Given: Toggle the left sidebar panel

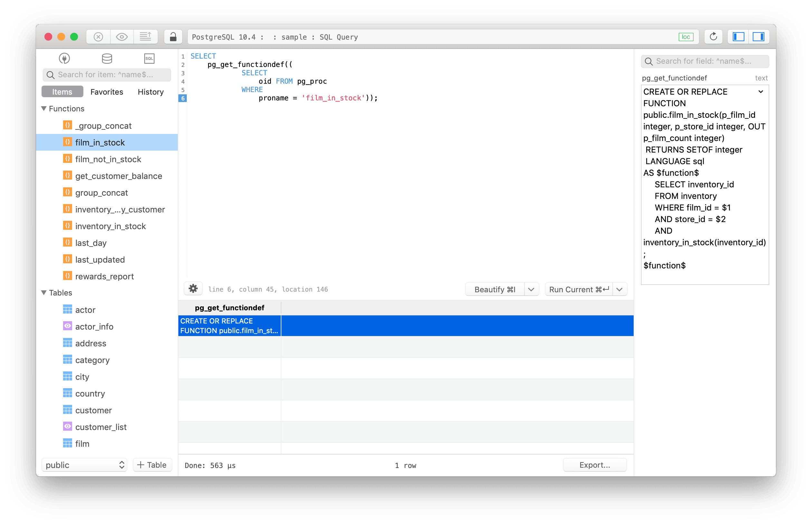Looking at the screenshot, I should 739,37.
